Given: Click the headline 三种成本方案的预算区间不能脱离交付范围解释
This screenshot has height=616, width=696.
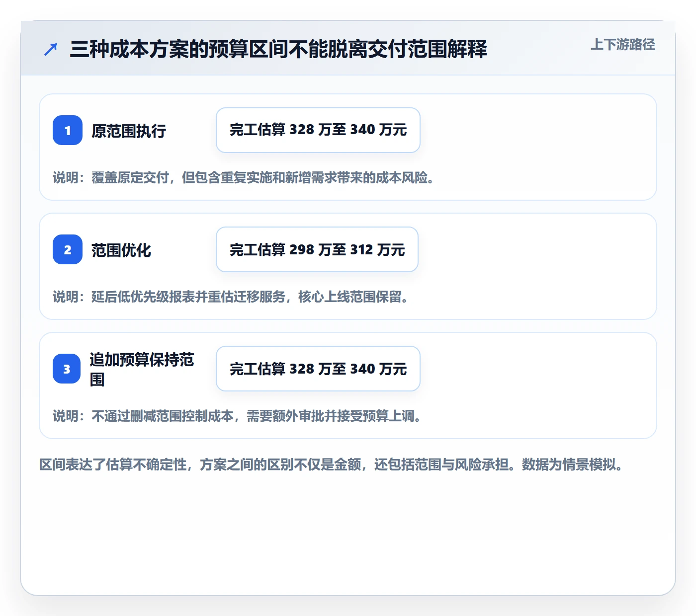Looking at the screenshot, I should coord(278,49).
